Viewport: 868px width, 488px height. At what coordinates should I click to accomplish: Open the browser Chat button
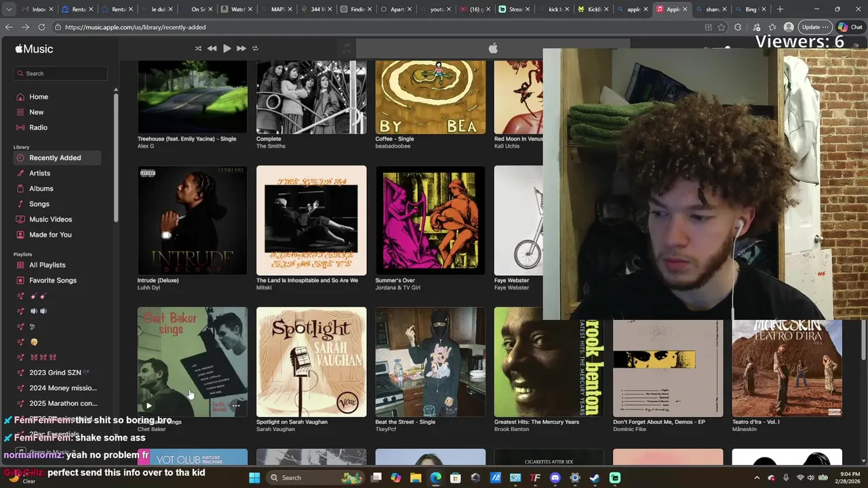point(850,27)
